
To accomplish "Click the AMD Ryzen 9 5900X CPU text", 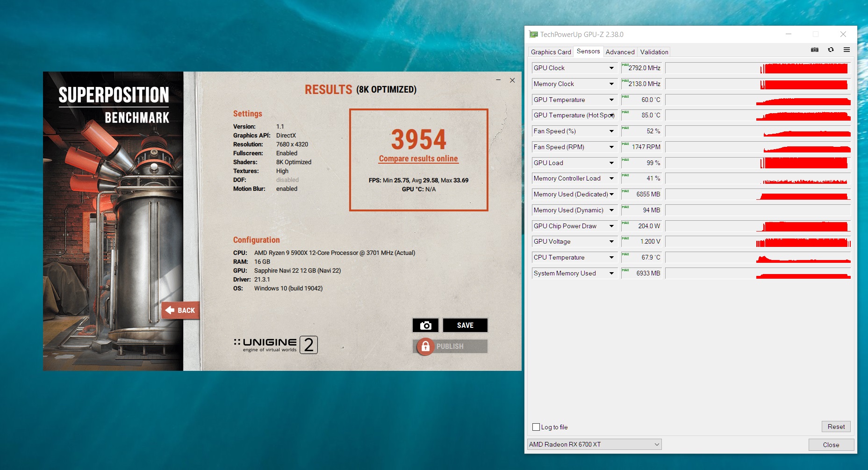I will (335, 253).
